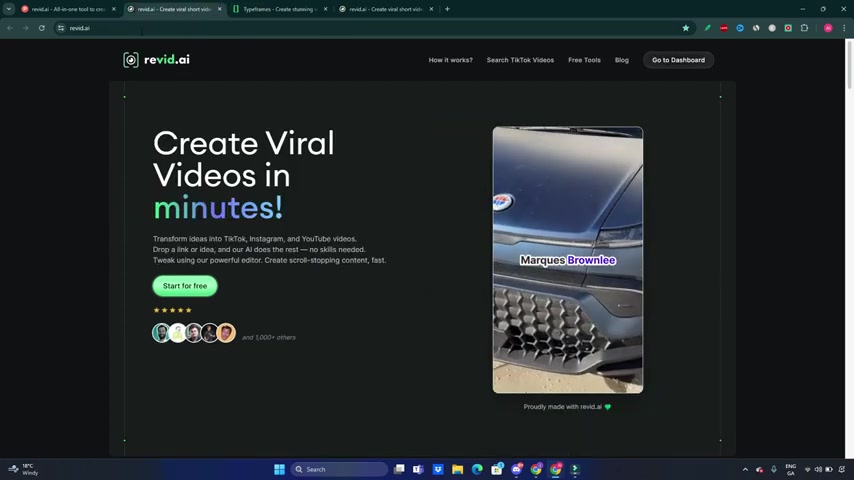Open a new browser tab
This screenshot has width=854, height=480.
click(x=447, y=9)
